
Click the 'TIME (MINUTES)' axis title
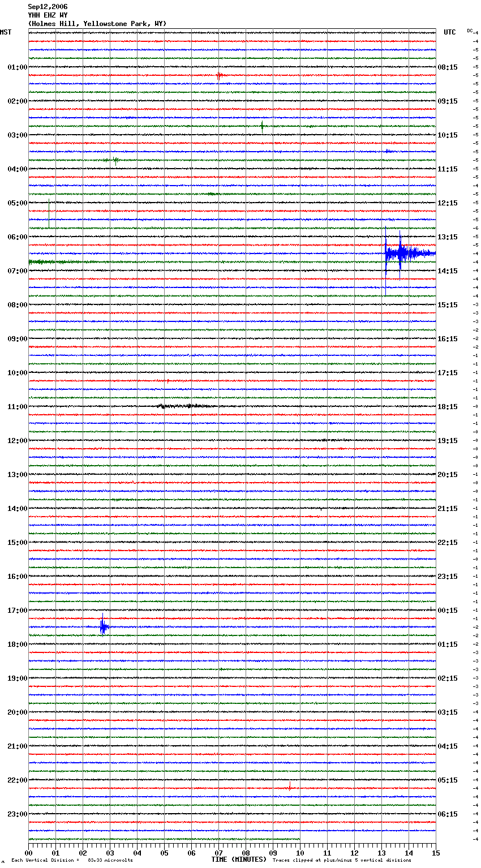coord(239,860)
